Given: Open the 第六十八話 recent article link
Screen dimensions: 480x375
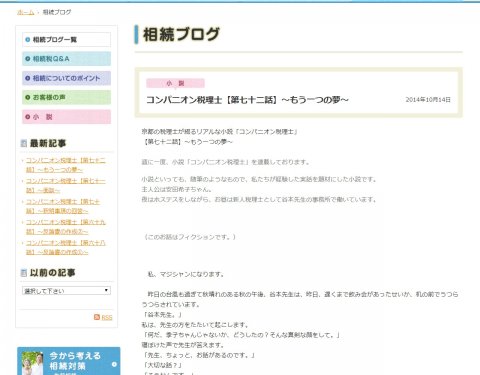Looking at the screenshot, I should tap(66, 247).
